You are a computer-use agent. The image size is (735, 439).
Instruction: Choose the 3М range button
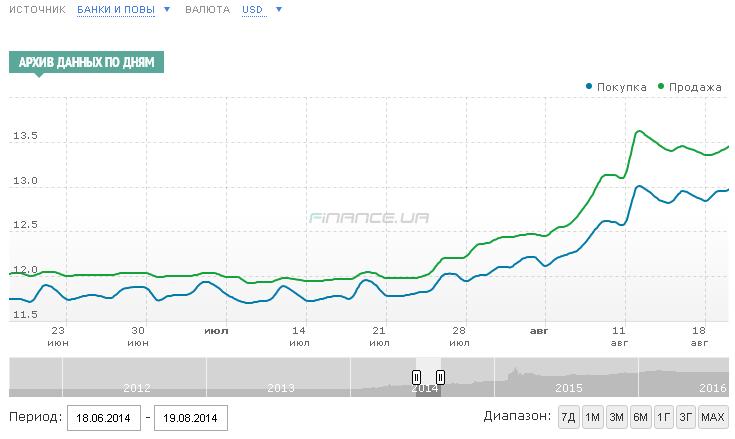(616, 417)
